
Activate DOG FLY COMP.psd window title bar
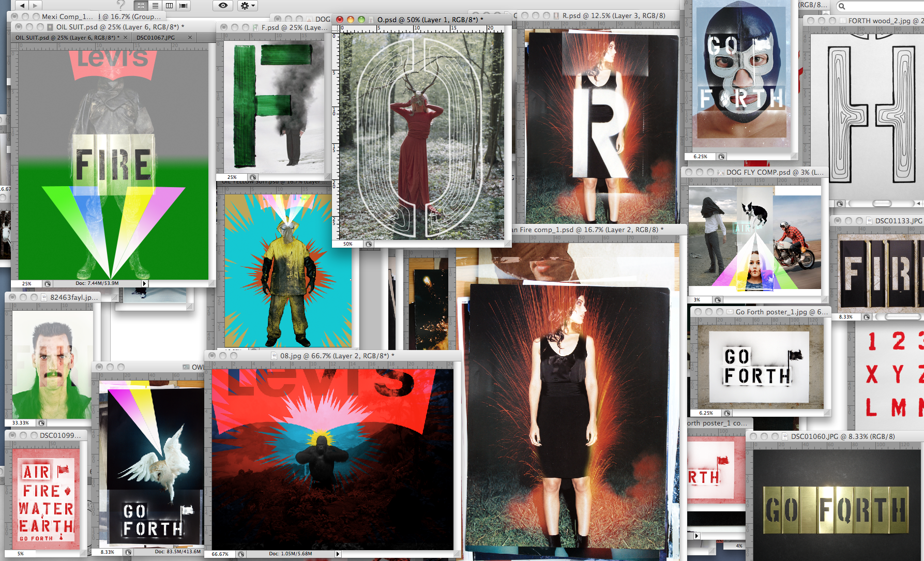755,172
